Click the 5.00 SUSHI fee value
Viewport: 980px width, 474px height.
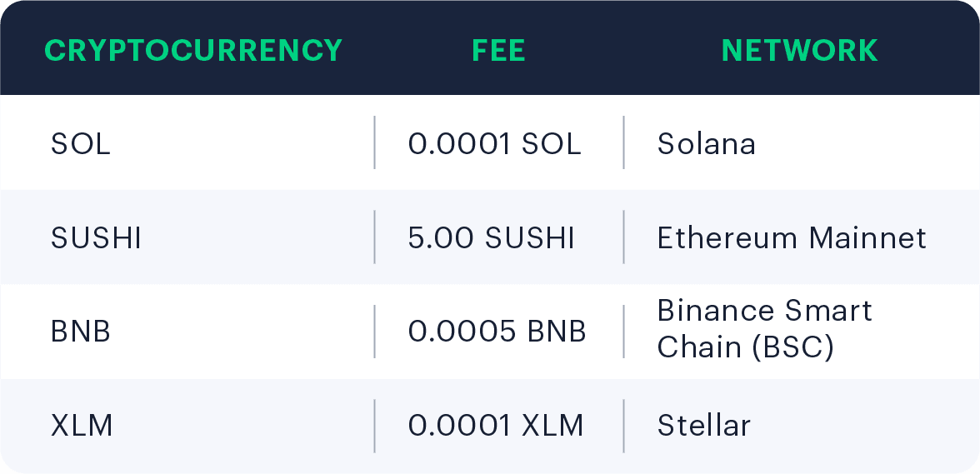point(492,238)
